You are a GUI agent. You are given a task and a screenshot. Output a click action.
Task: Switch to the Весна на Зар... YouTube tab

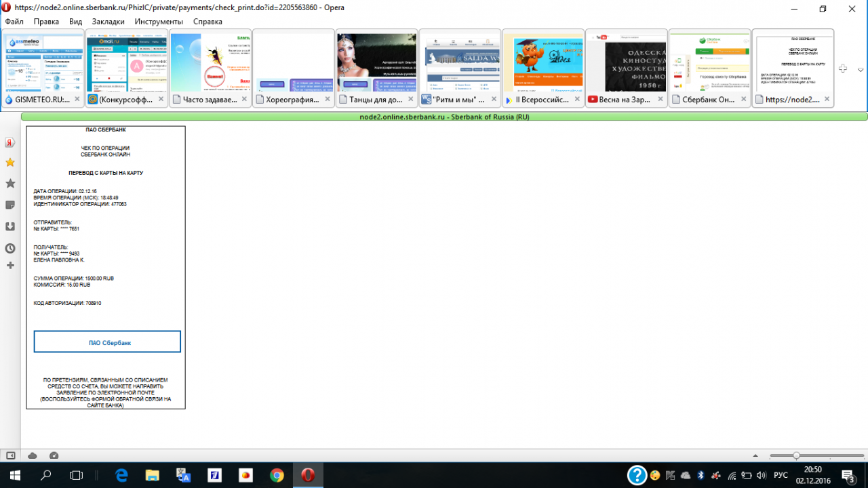[x=627, y=68]
